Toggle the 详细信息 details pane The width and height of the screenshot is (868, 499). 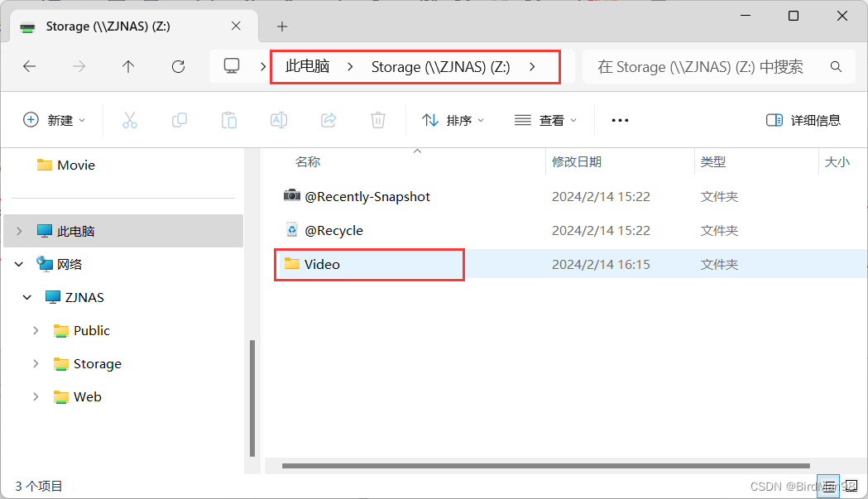tap(803, 120)
